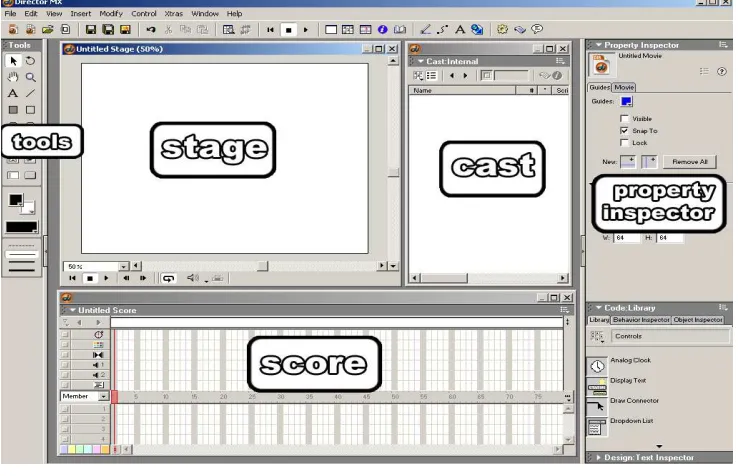Check the Lock guides checkbox

(625, 142)
